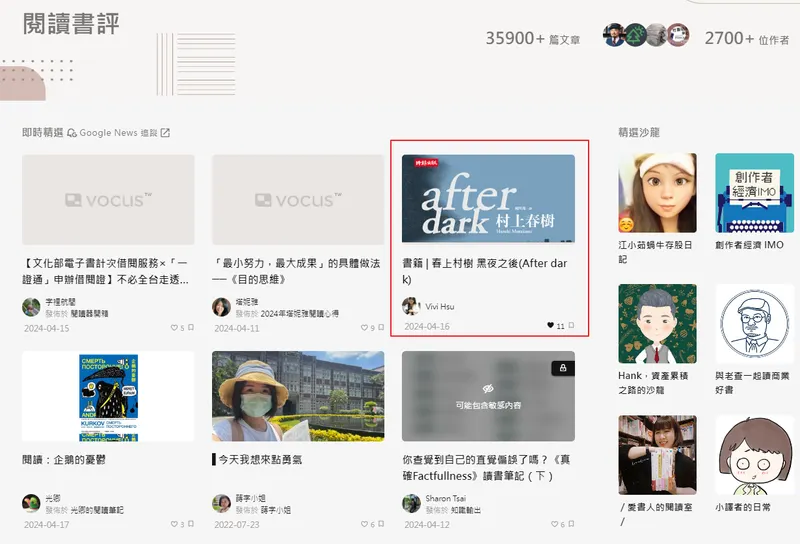This screenshot has height=544, width=800.
Task: Click the Google News bell icon
Action: [71, 133]
